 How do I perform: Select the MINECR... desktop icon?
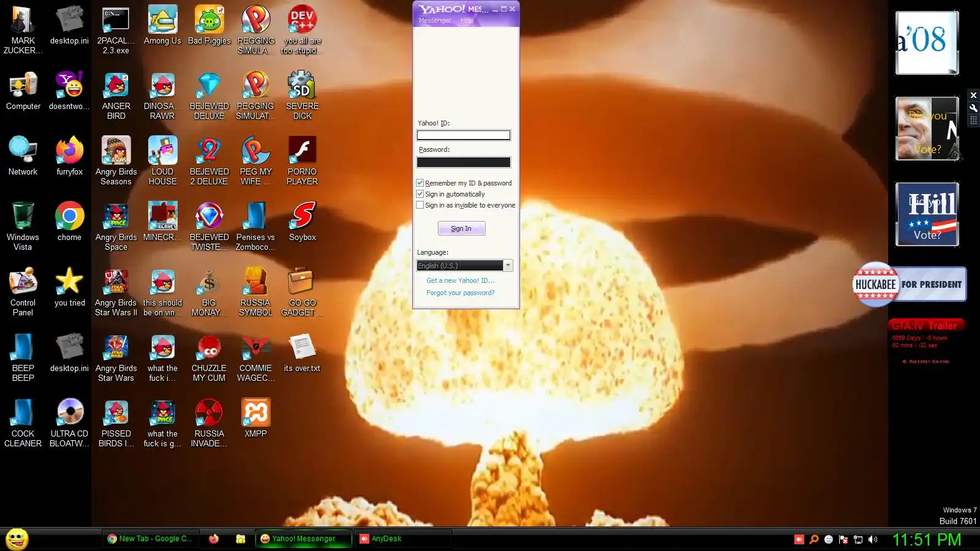pyautogui.click(x=162, y=222)
